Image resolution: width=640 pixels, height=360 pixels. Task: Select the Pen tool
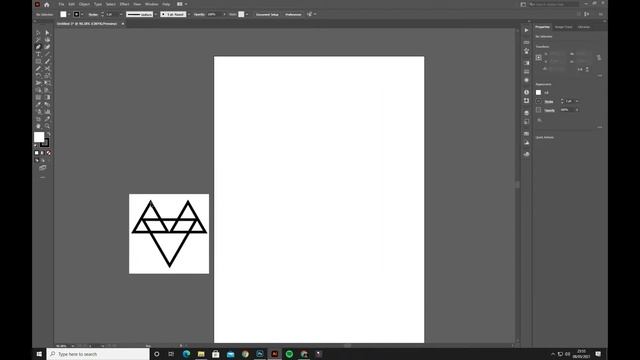[x=38, y=47]
